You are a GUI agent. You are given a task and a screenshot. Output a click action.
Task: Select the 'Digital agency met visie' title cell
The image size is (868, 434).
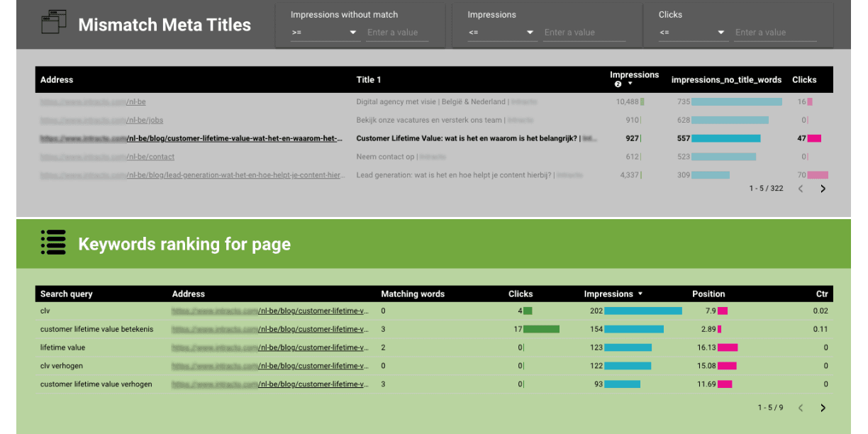[447, 102]
